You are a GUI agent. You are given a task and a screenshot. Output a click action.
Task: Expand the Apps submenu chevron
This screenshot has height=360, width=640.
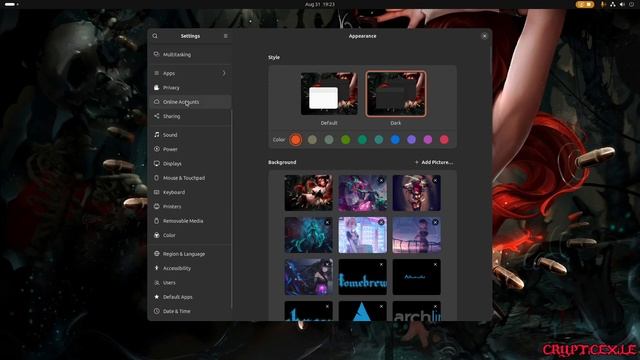pos(224,73)
